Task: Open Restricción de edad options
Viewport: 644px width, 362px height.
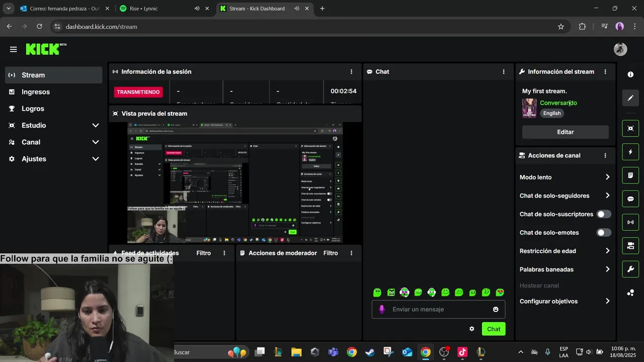Action: point(565,251)
